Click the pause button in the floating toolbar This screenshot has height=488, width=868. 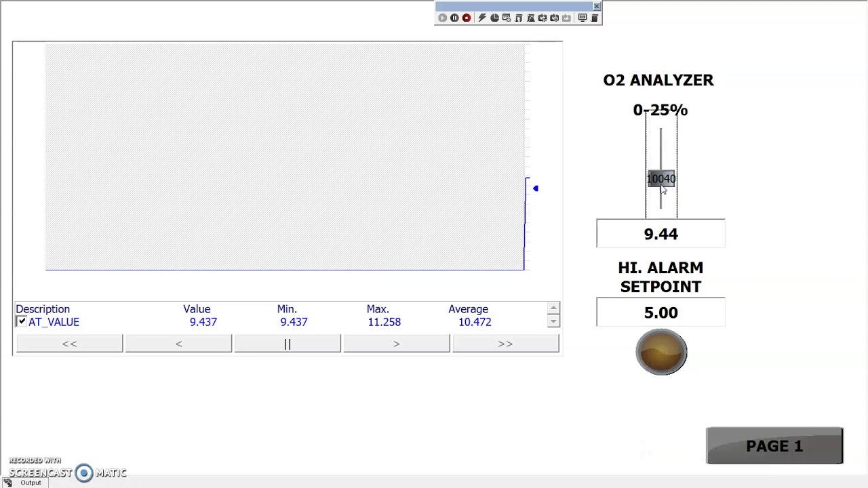coord(454,18)
